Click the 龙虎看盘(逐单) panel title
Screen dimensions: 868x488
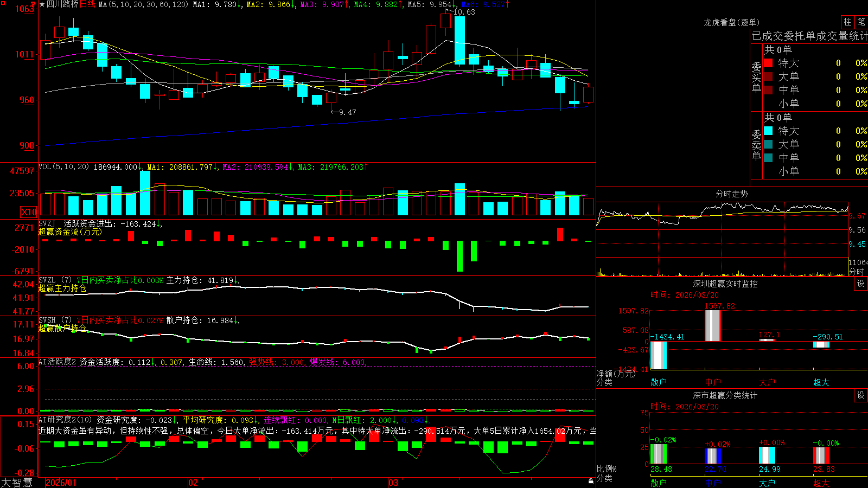(731, 22)
